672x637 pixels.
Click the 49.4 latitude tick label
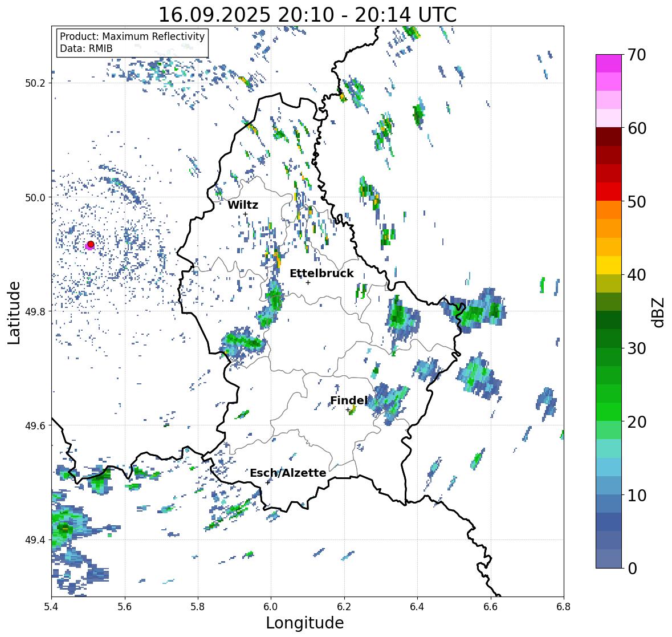(35, 540)
